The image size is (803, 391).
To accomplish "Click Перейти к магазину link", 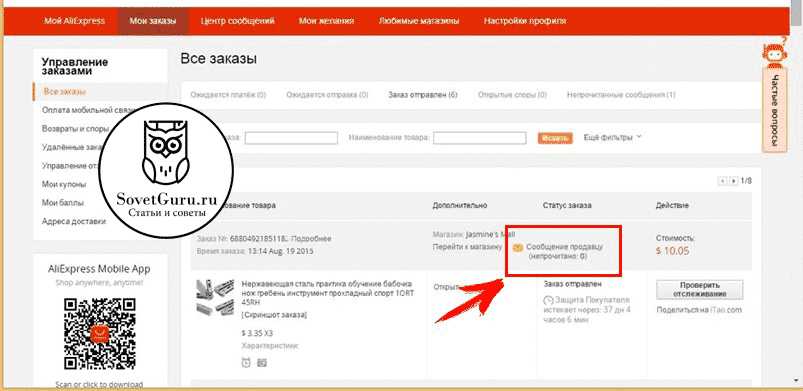I will pyautogui.click(x=467, y=246).
